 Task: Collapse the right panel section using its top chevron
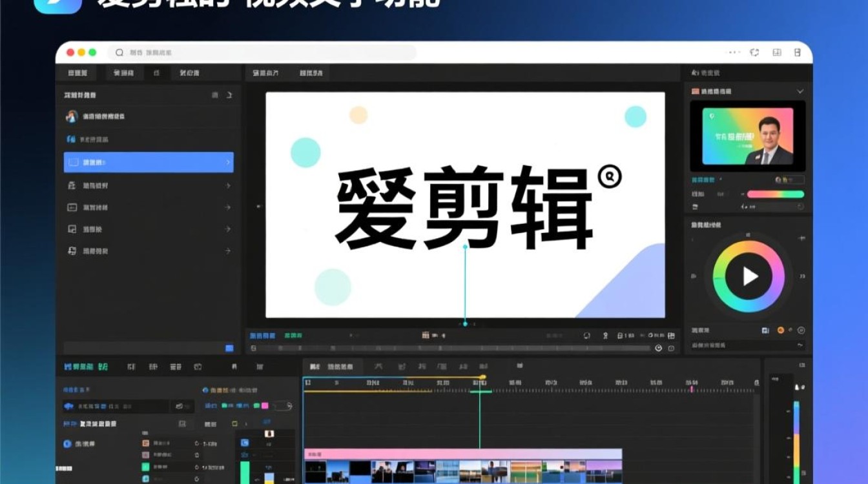click(x=800, y=92)
